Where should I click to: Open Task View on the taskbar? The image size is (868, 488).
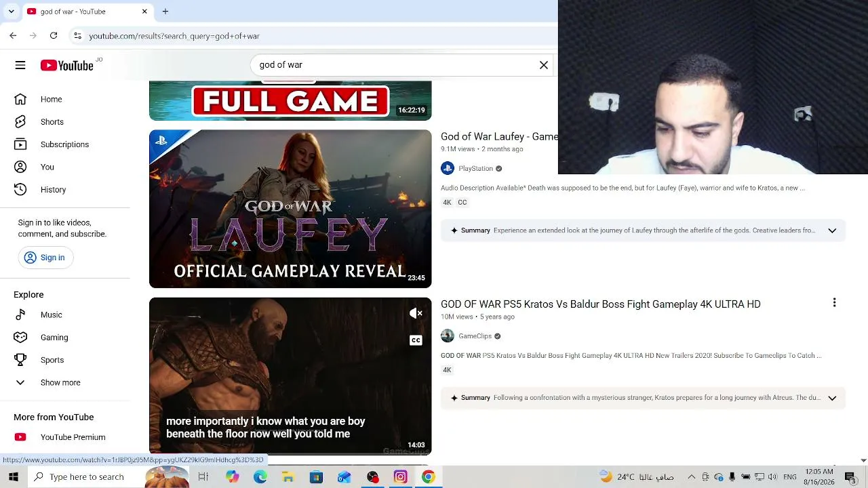point(203,477)
